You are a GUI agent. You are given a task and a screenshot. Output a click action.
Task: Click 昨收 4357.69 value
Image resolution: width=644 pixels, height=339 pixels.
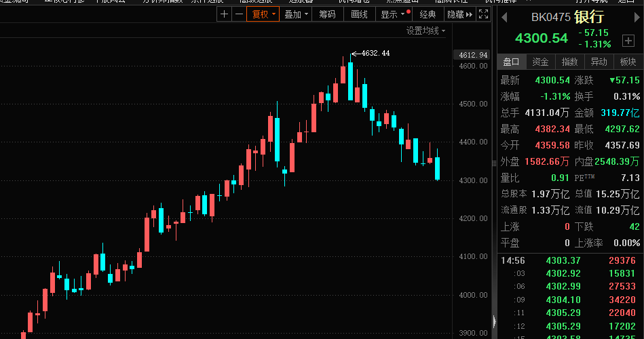(x=622, y=145)
